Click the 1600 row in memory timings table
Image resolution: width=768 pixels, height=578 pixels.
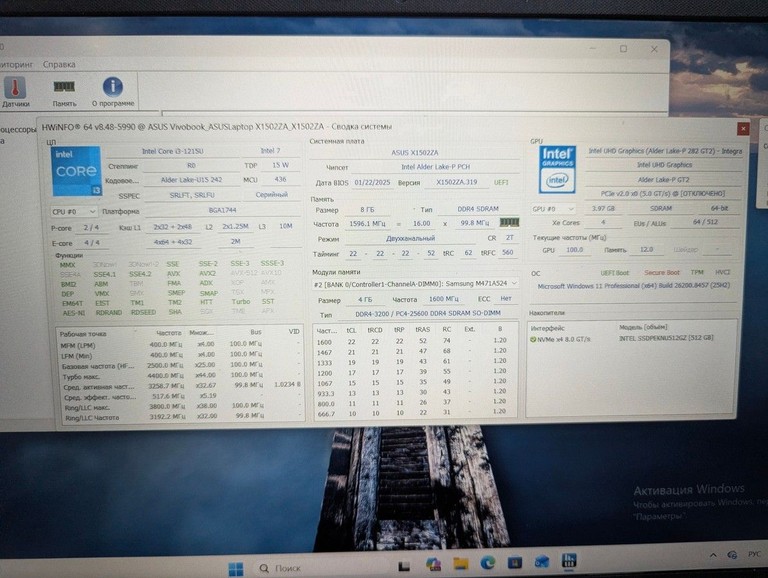point(415,341)
